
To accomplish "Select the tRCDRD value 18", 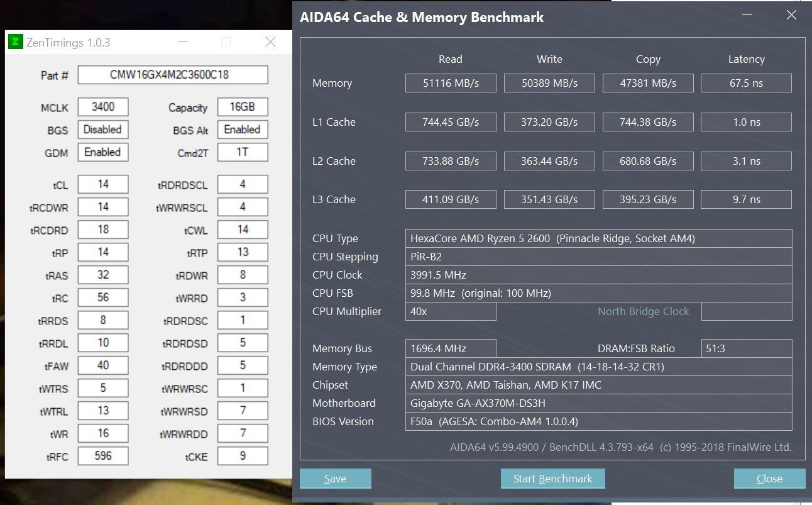I will point(103,230).
